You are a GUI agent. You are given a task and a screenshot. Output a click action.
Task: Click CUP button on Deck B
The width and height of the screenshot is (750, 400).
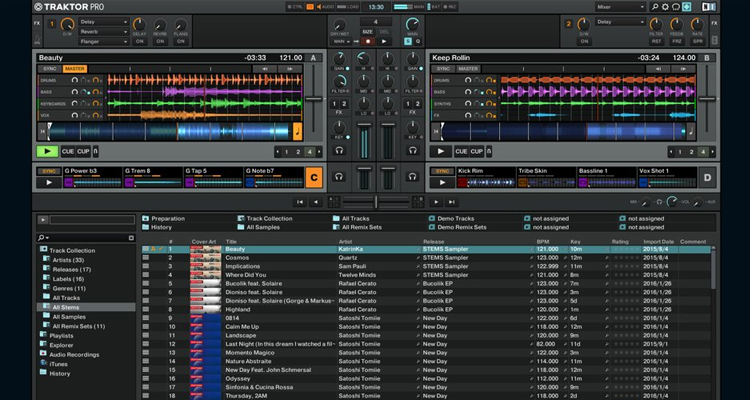coord(476,152)
